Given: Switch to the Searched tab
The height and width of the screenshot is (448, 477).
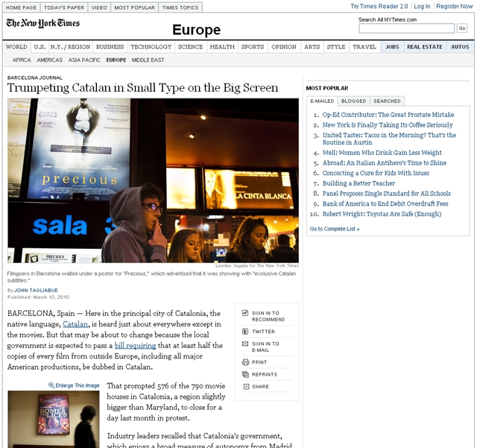Looking at the screenshot, I should [387, 101].
